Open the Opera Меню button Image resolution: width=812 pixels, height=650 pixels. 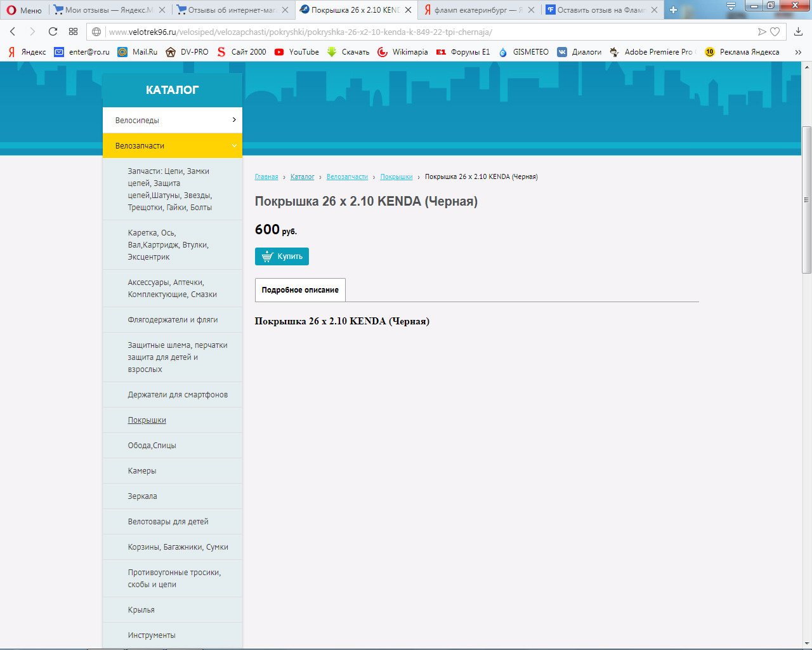pyautogui.click(x=24, y=10)
